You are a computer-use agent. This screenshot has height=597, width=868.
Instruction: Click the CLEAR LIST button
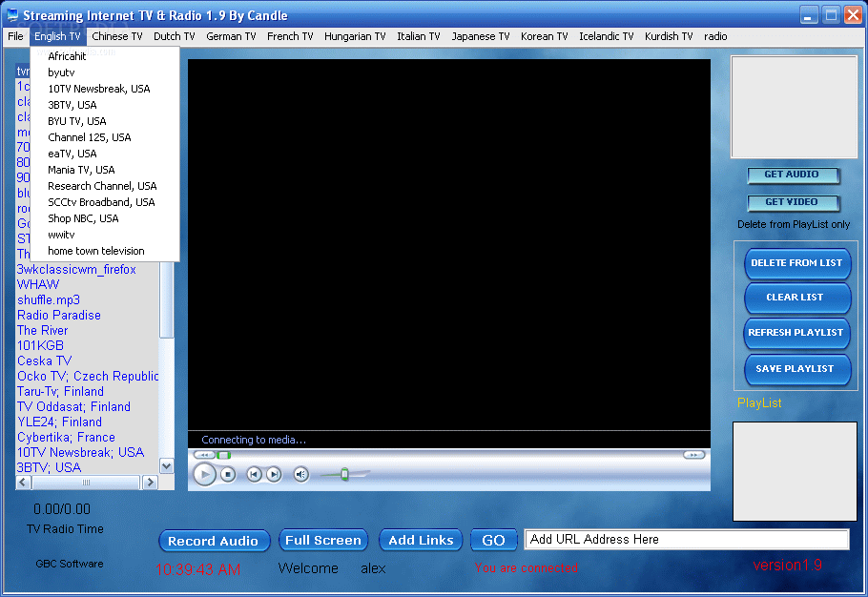pyautogui.click(x=797, y=298)
